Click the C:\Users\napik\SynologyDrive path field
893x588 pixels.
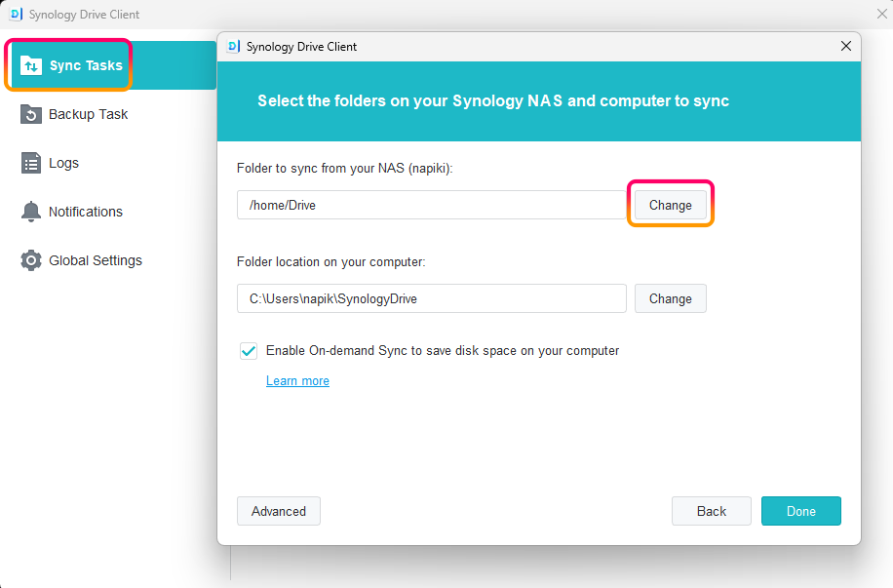coord(432,298)
